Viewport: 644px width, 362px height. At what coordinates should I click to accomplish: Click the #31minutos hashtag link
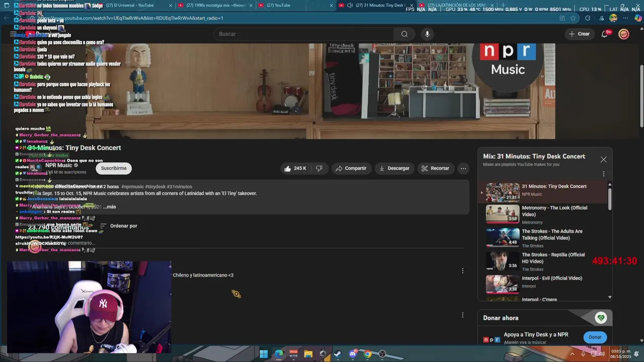180,187
